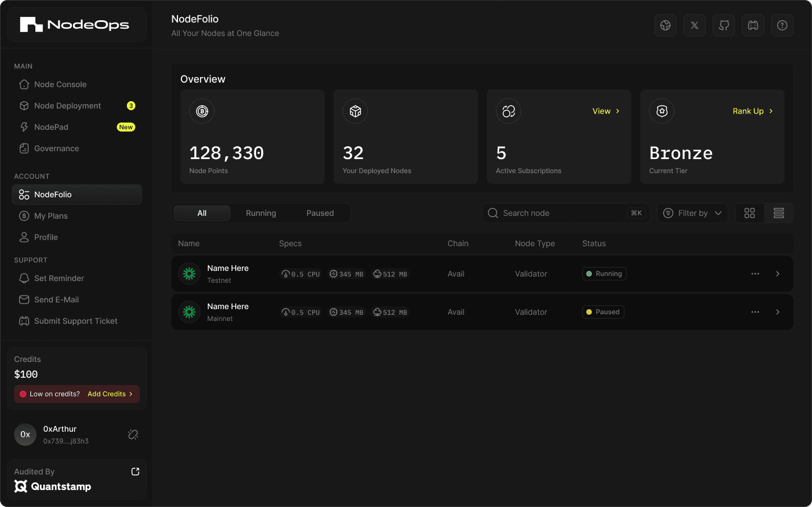Open the X (Twitter) icon in header

coord(695,25)
